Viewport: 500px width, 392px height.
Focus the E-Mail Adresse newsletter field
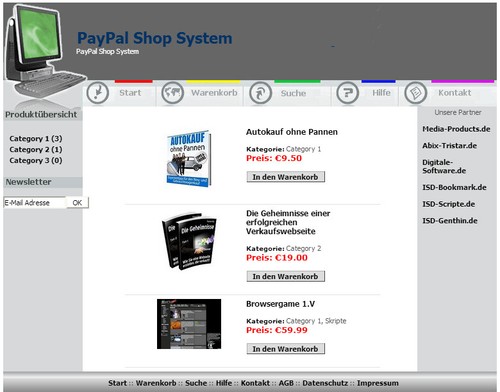(35, 203)
